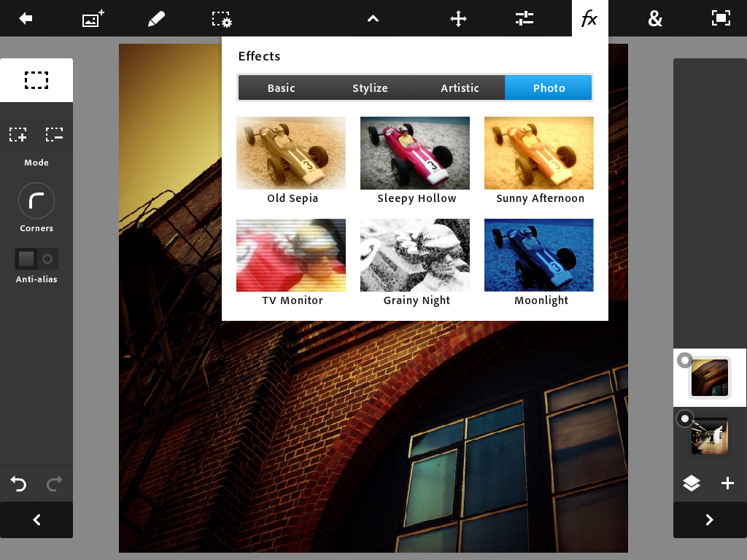Screen dimensions: 747x560
Task: Switch to the Artistic effects tab
Action: pyautogui.click(x=460, y=88)
